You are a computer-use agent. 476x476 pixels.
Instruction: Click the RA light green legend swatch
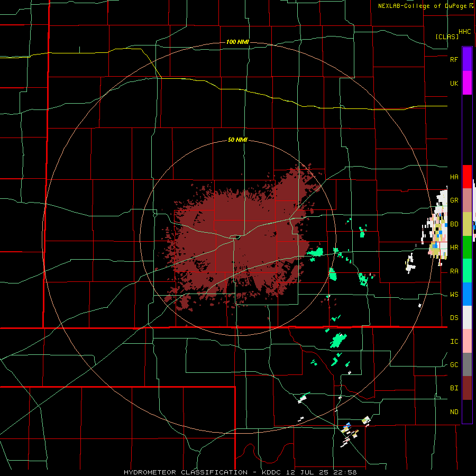467,271
